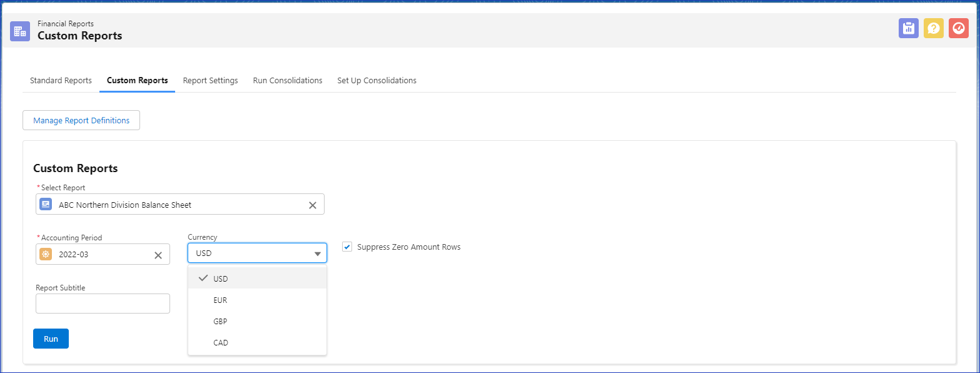Click the red dashboard gauge icon
The image size is (980, 373).
(x=958, y=28)
